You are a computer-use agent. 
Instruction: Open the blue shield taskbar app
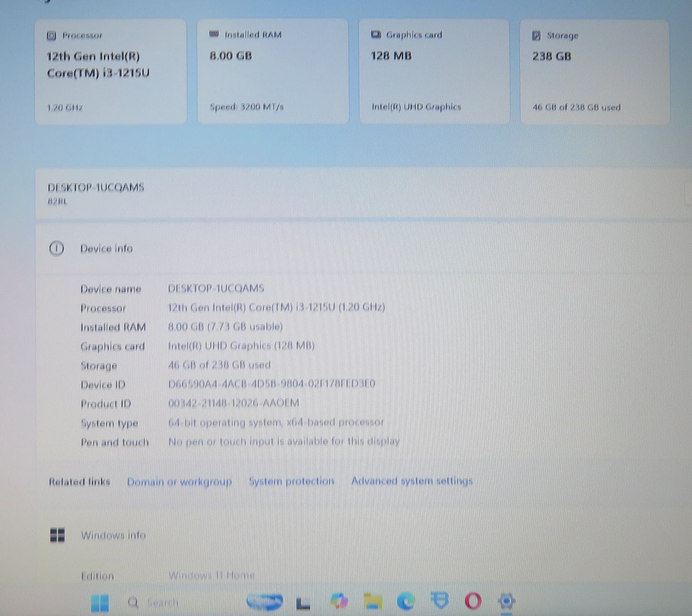pos(440,600)
